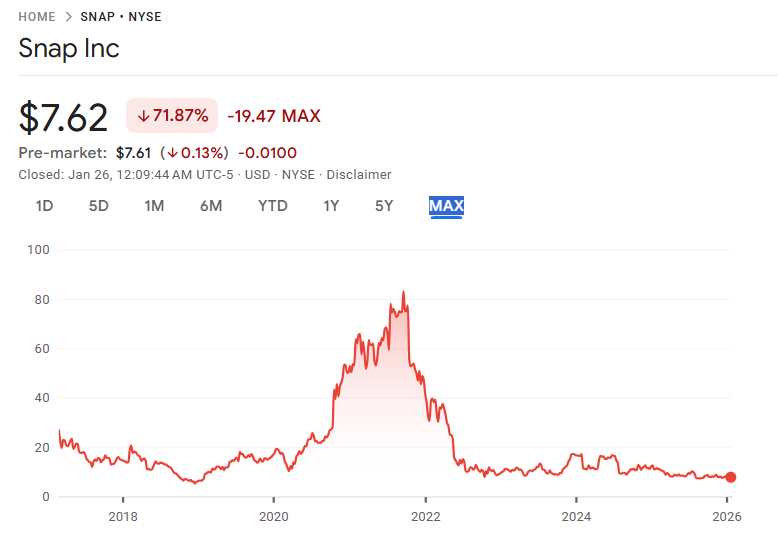This screenshot has height=542, width=778.
Task: Select the YTD range tab
Action: pos(273,206)
